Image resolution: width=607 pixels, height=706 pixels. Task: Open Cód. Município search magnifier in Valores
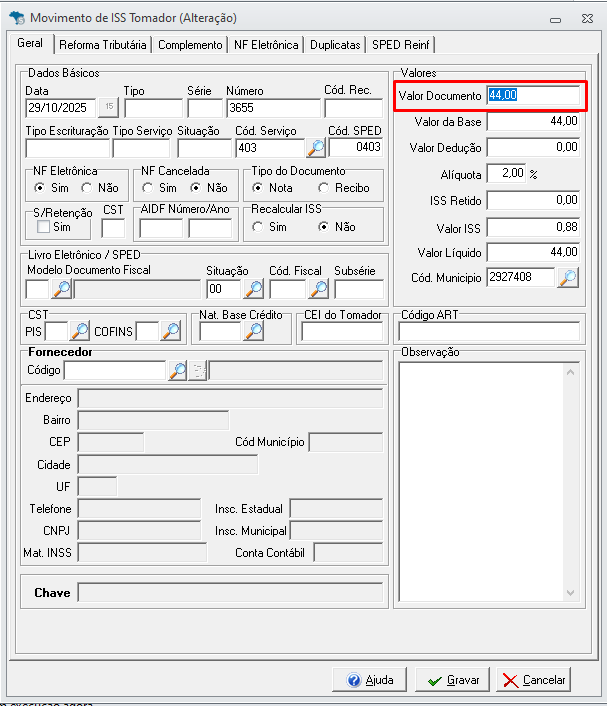pyautogui.click(x=568, y=278)
